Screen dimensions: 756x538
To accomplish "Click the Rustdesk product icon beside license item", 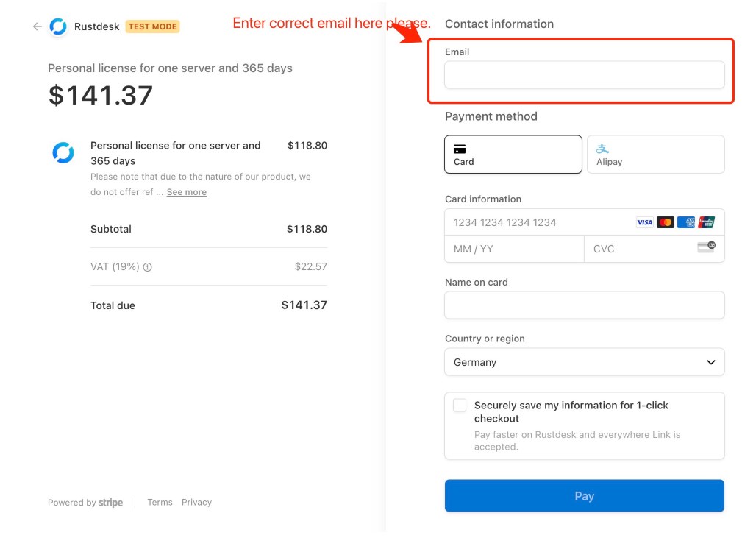I will tap(63, 153).
